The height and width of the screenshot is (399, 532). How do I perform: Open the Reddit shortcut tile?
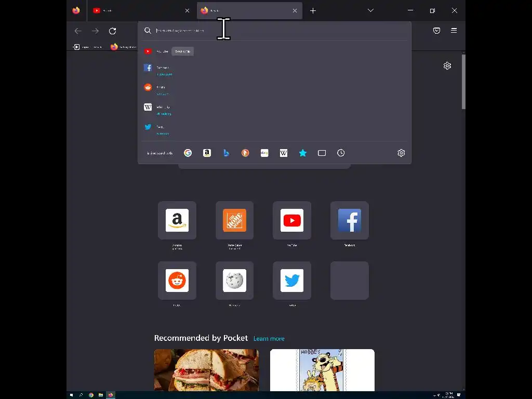pyautogui.click(x=177, y=281)
